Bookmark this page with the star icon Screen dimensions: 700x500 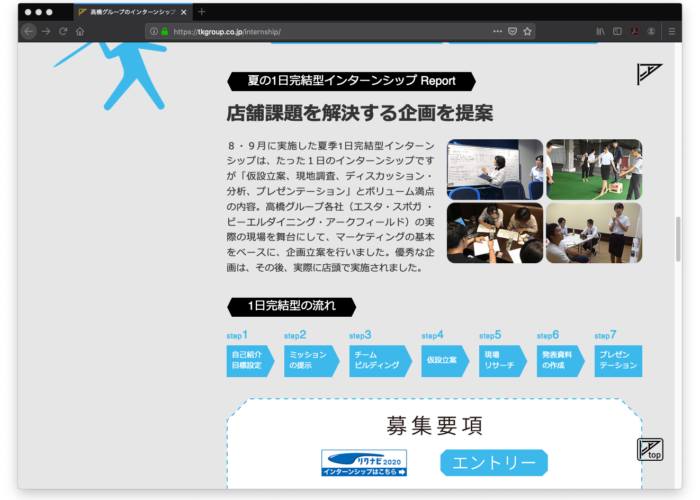pyautogui.click(x=527, y=31)
